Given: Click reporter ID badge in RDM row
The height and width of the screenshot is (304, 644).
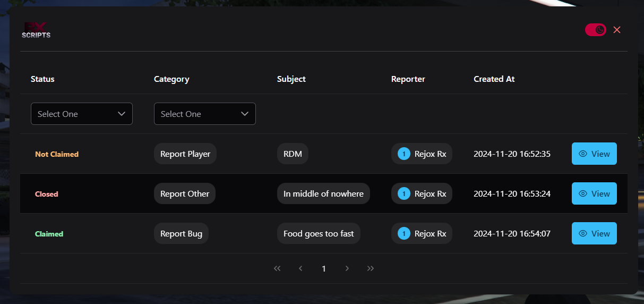Looking at the screenshot, I should (x=404, y=154).
